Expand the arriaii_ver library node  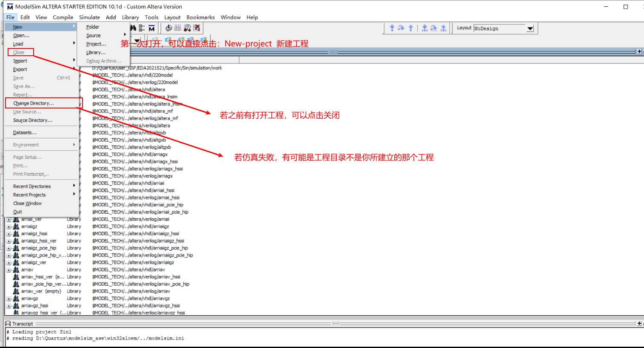click(x=9, y=220)
